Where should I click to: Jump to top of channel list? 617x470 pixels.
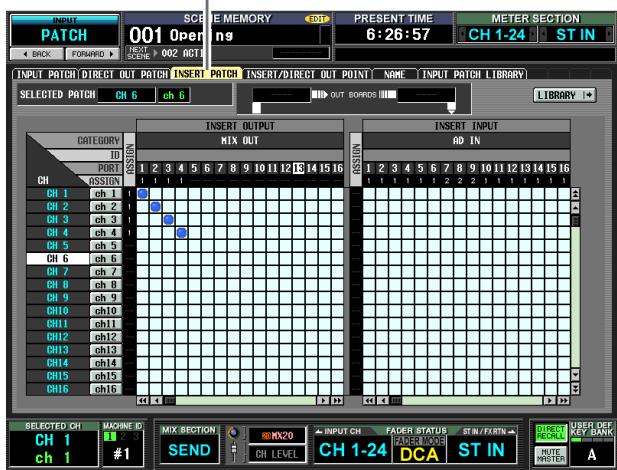[575, 194]
